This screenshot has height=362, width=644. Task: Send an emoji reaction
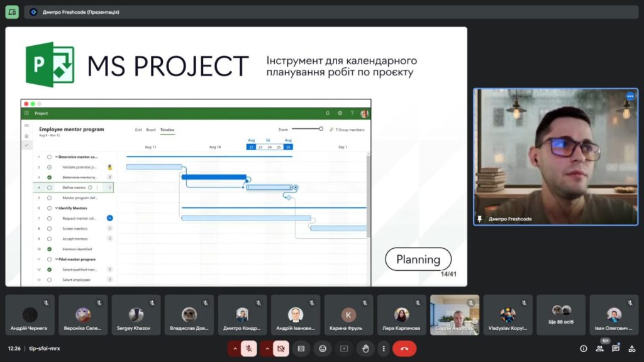tap(323, 348)
